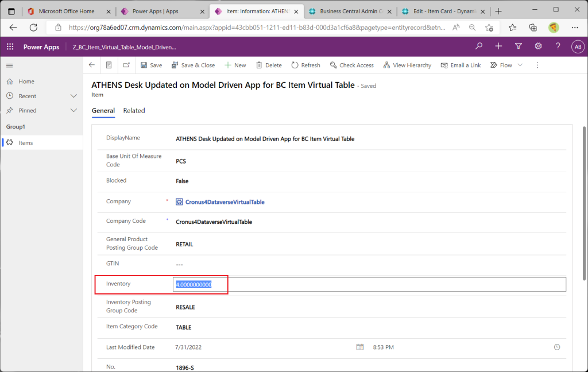Click the zoom out magnifier in address bar

[x=472, y=28]
